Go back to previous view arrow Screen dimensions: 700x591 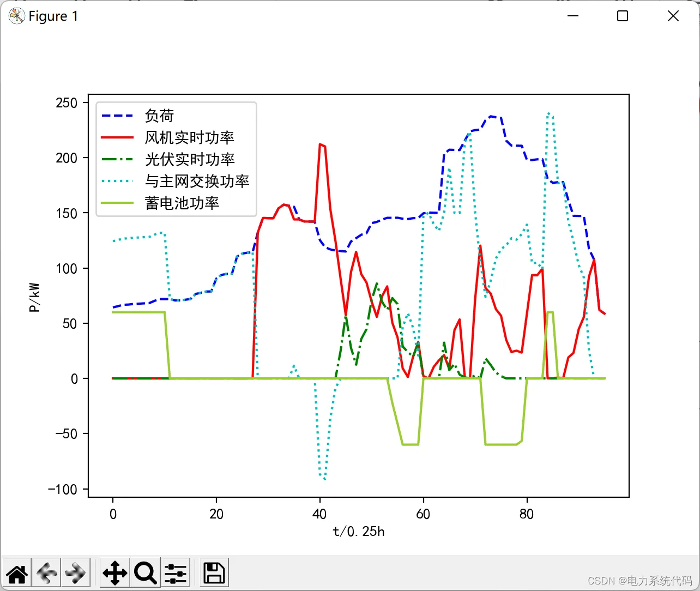46,573
